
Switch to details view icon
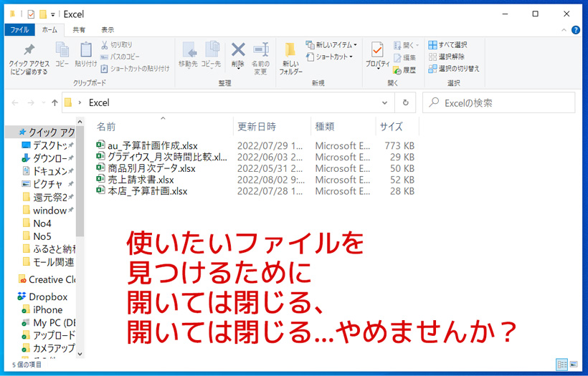[561, 364]
